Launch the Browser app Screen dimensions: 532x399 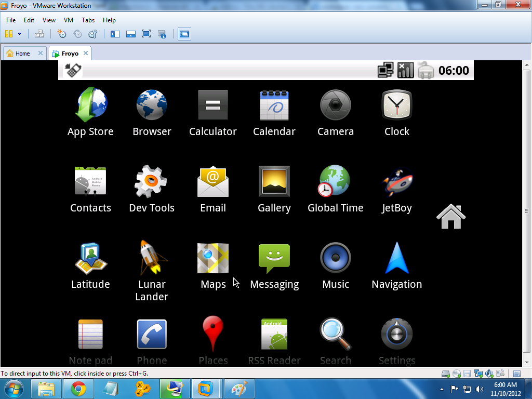[x=152, y=112]
